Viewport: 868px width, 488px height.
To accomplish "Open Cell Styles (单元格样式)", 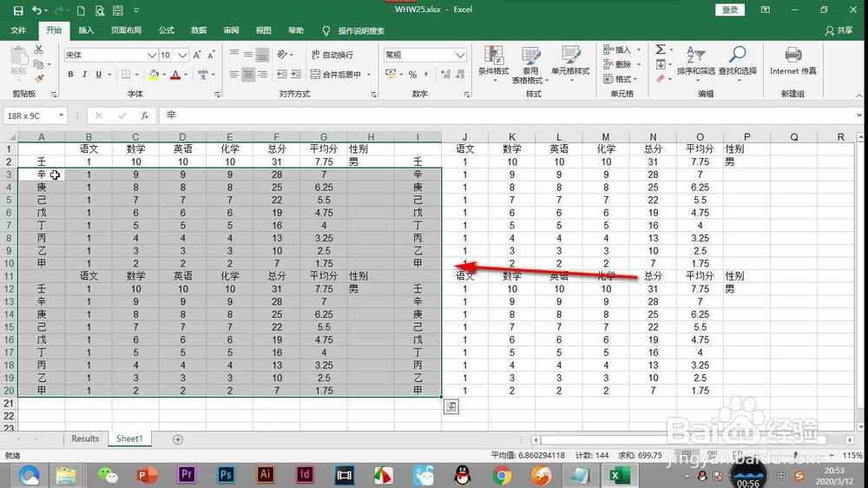I will pos(570,64).
